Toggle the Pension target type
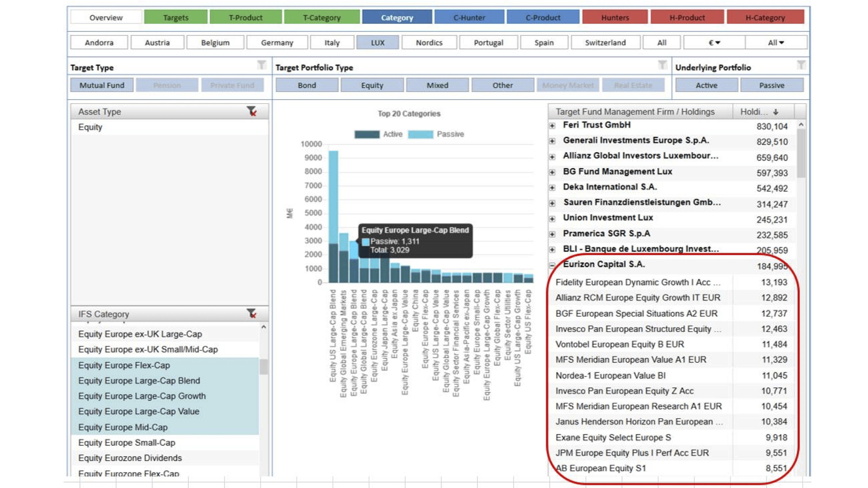This screenshot has height=488, width=868. (167, 85)
